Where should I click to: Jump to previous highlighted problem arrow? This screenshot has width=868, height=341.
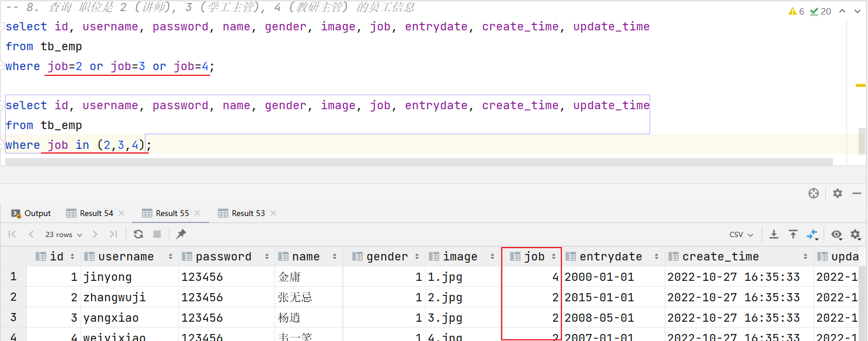coord(842,11)
